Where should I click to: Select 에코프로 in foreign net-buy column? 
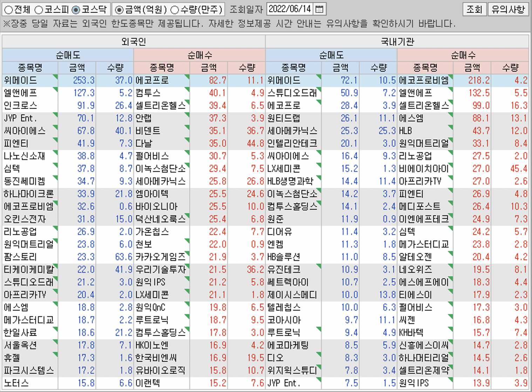pos(152,80)
